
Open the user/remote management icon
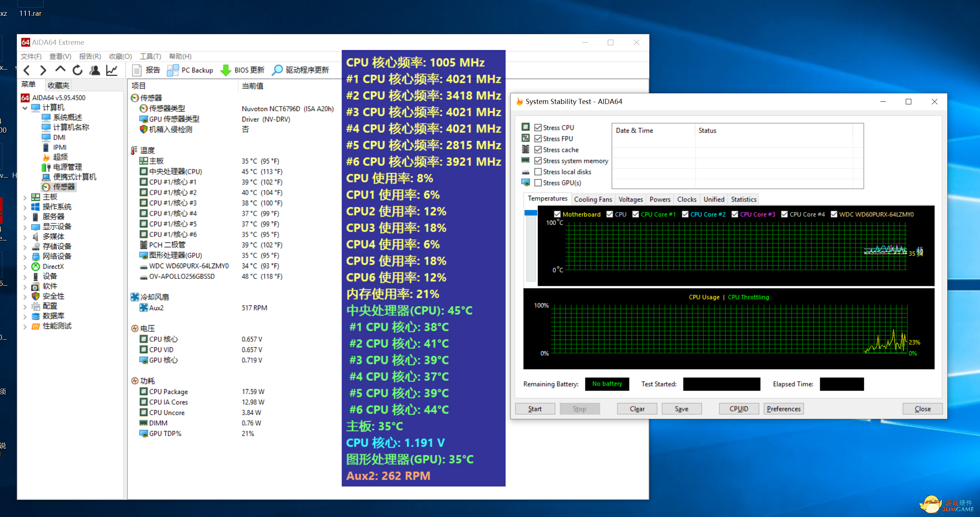pyautogui.click(x=95, y=70)
